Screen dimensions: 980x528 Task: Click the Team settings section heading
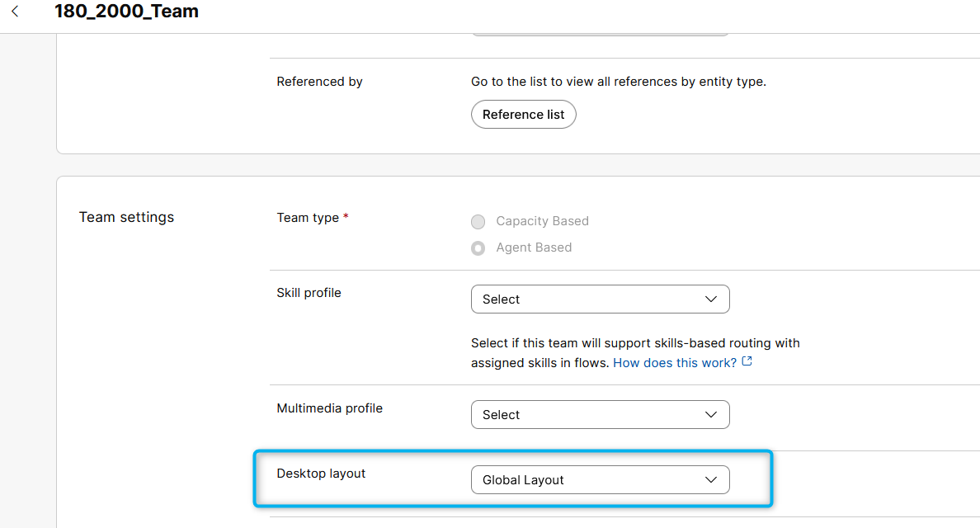coord(126,217)
